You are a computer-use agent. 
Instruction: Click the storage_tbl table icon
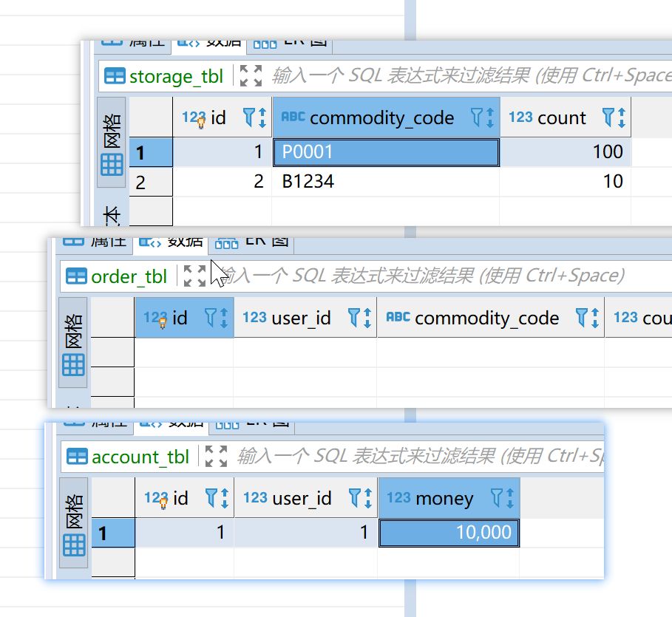coord(115,76)
